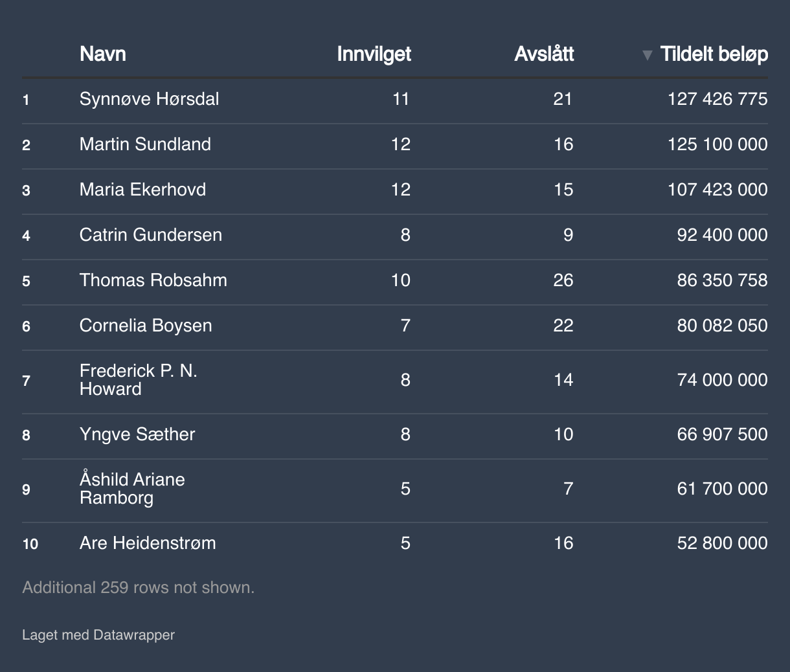
Task: Sort table by Navn column header
Action: click(103, 54)
